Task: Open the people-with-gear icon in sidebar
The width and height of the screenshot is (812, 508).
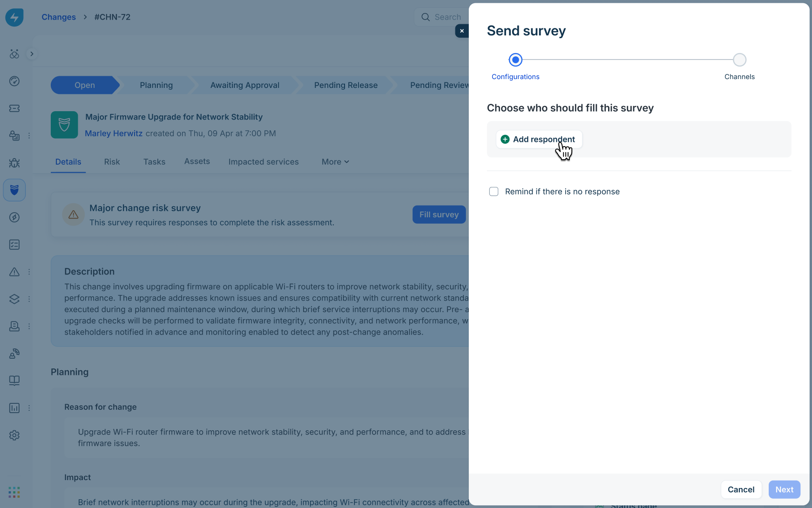Action: 14,354
